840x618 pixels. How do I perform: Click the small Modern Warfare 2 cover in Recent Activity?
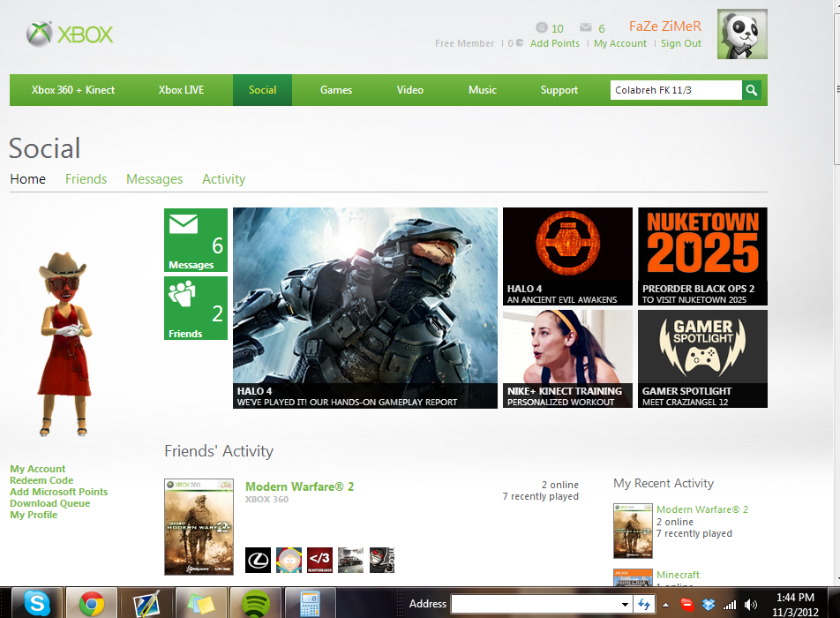tap(633, 531)
